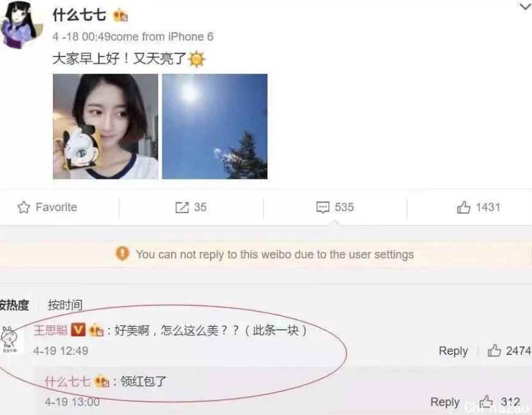Viewport: 532px width, 415px height.
Task: Expand the post options chevron at top right
Action: [525, 6]
